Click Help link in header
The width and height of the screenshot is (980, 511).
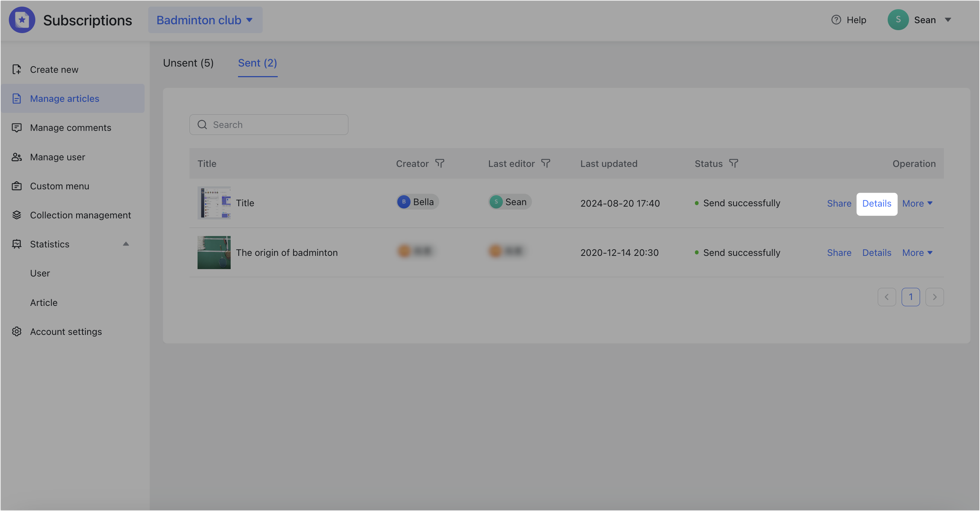point(856,20)
